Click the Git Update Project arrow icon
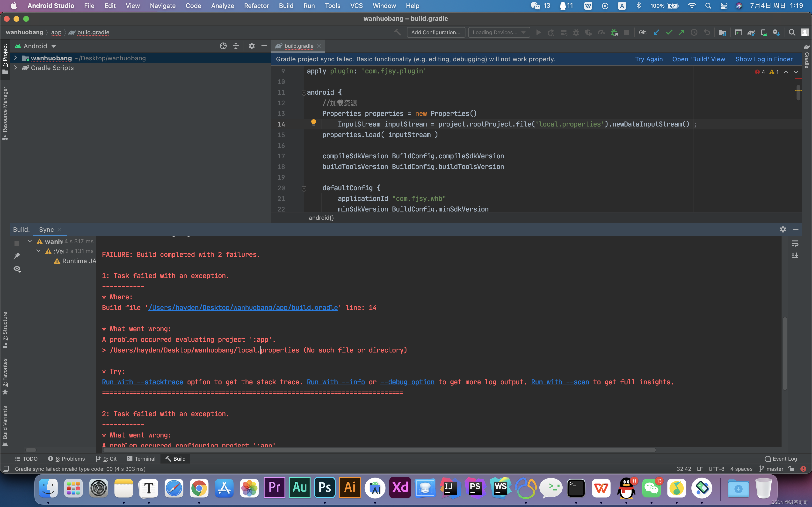The height and width of the screenshot is (507, 812). click(x=656, y=33)
